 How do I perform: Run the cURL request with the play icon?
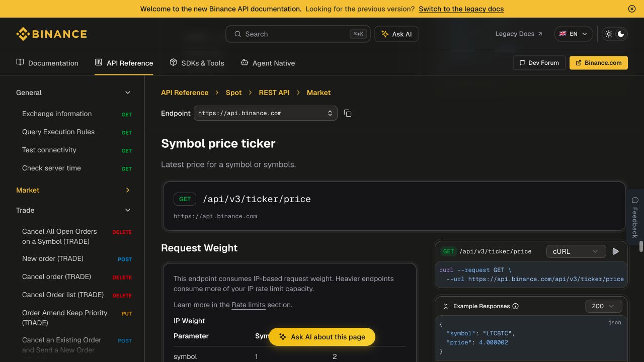pos(615,251)
